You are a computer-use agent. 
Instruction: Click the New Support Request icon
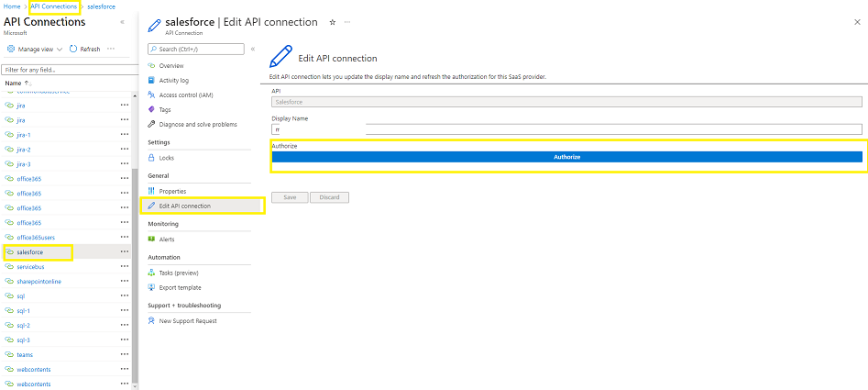pyautogui.click(x=151, y=321)
